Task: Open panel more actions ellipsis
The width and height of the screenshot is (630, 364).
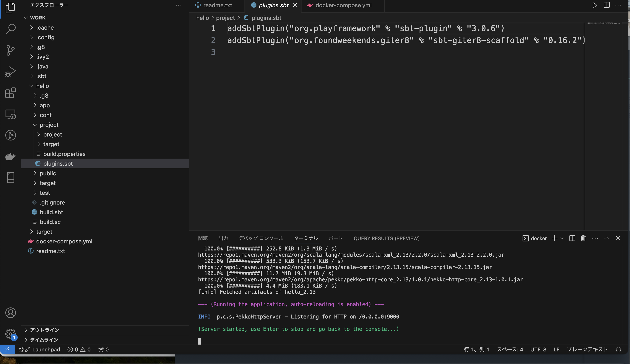Action: 595,238
